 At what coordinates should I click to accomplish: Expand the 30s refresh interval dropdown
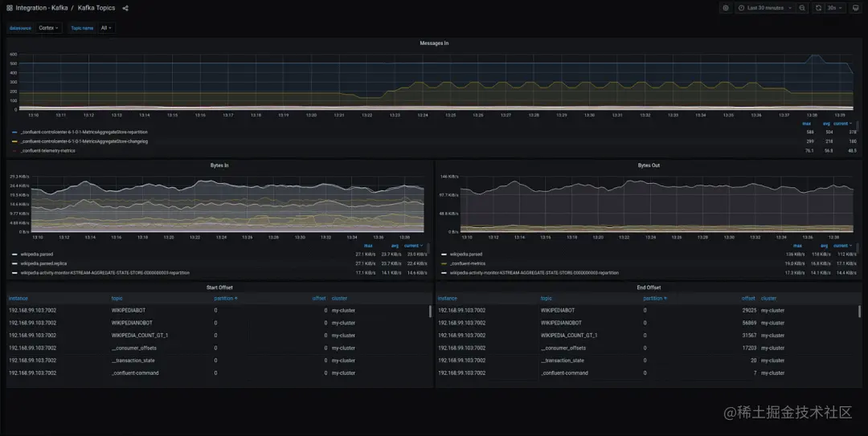click(x=835, y=8)
